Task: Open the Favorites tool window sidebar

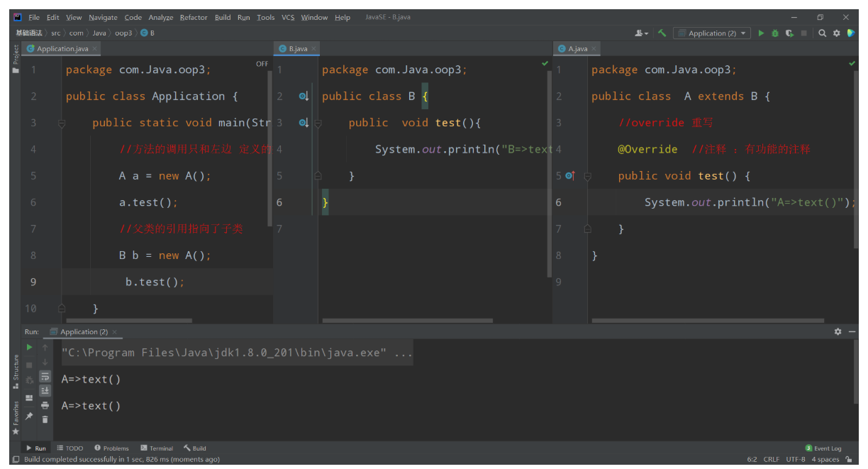Action: (x=16, y=419)
